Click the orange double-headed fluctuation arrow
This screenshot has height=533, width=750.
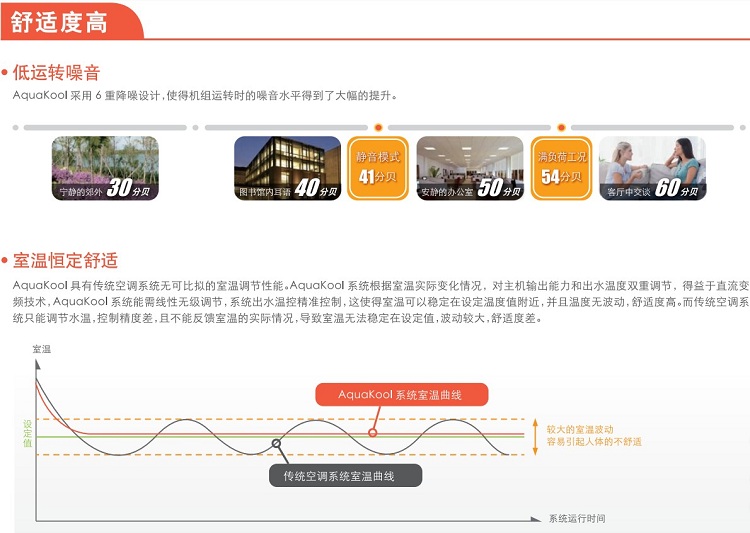pos(536,436)
